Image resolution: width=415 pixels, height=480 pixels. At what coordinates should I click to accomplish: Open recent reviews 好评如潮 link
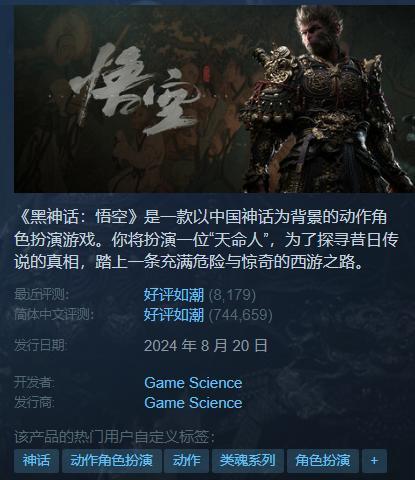point(174,295)
